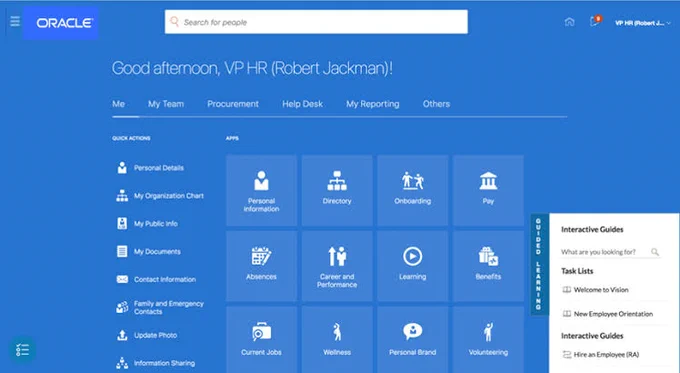Open New Employee Orientation task list
This screenshot has width=680, height=373.
point(613,314)
